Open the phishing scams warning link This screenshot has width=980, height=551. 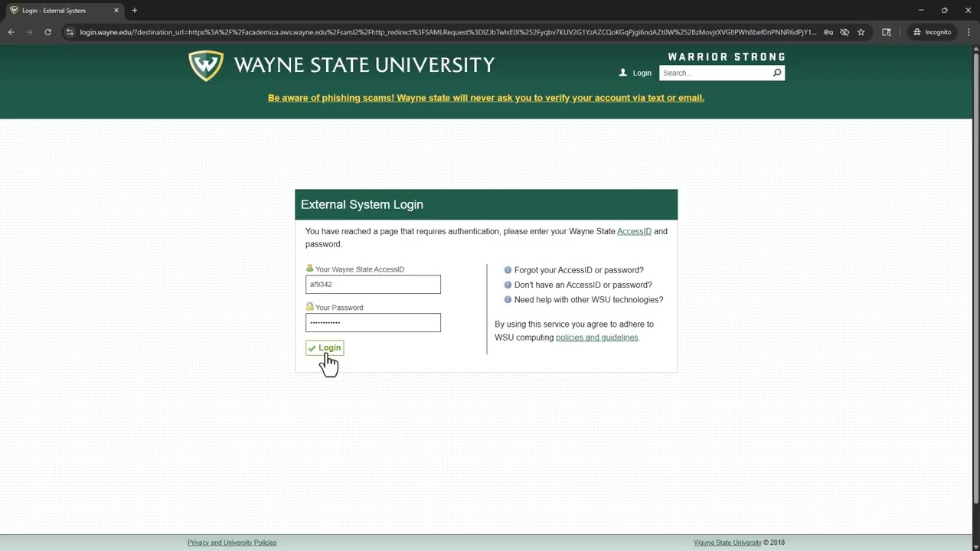point(486,98)
